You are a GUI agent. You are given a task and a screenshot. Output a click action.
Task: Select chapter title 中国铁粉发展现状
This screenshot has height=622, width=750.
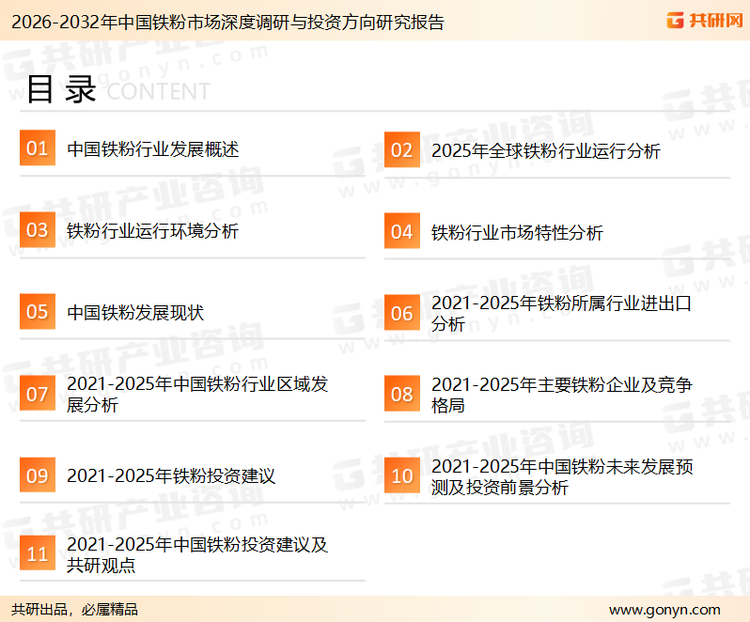coord(135,313)
